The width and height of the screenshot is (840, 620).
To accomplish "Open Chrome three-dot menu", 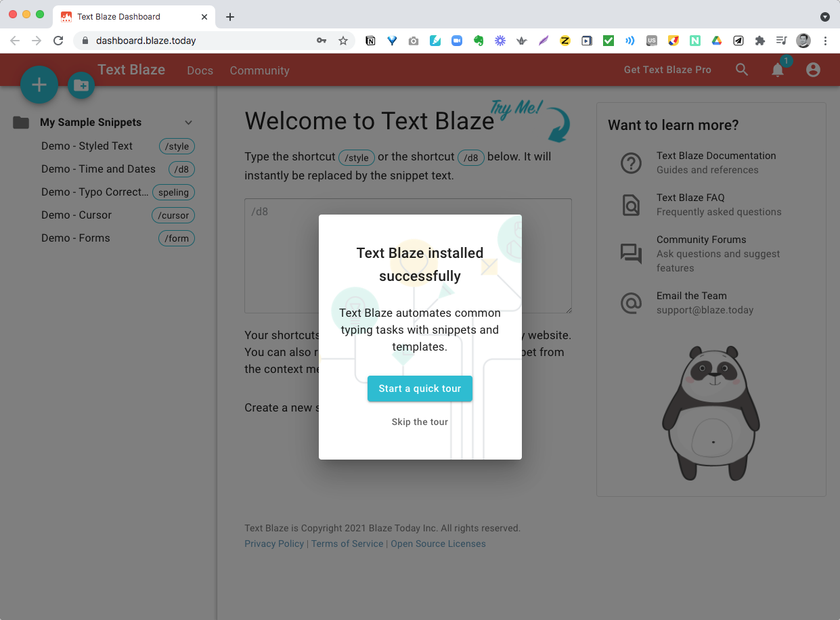I will tap(825, 41).
